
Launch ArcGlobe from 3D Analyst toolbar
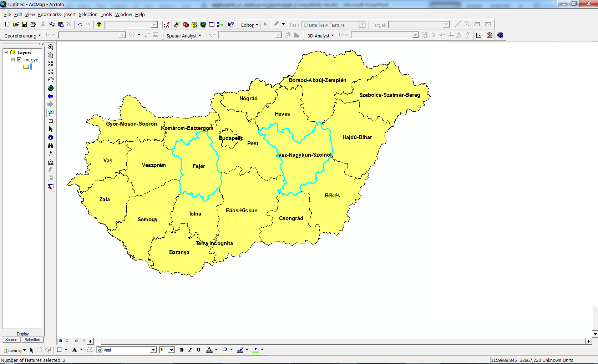click(500, 35)
